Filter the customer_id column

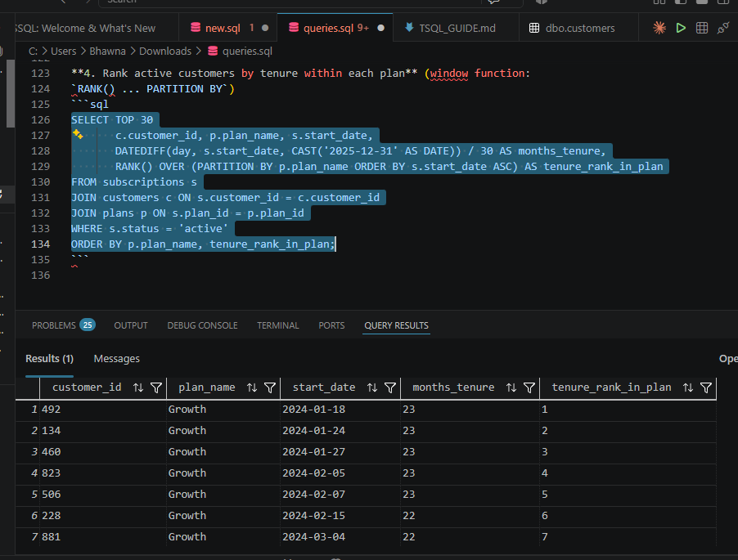coord(155,388)
